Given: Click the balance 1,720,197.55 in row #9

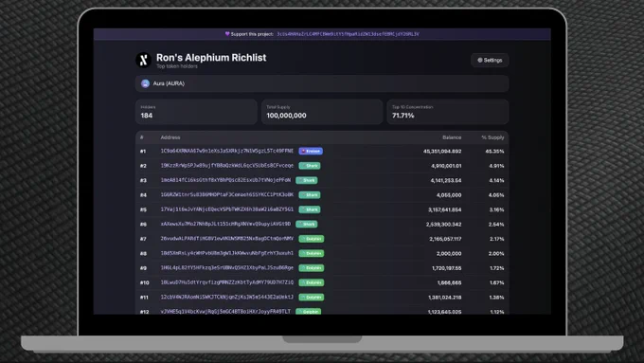Looking at the screenshot, I should (447, 268).
